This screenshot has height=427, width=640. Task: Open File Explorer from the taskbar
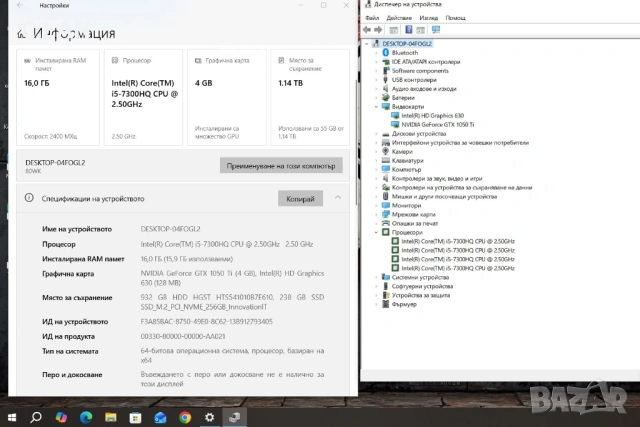pos(111,417)
